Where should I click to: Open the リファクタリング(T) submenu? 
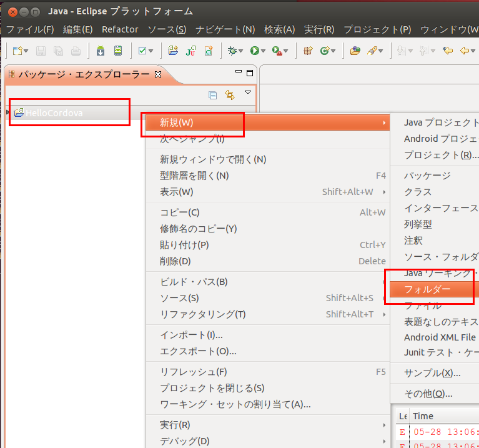(268, 314)
